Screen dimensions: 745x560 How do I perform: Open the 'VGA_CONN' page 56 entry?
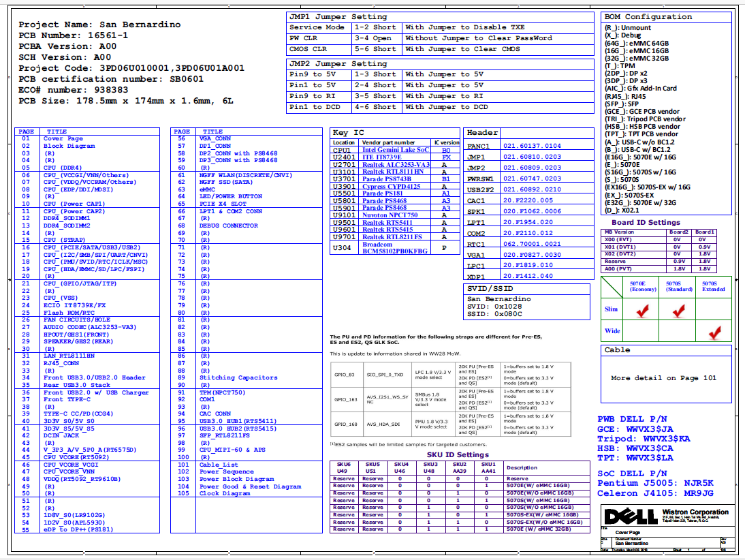pyautogui.click(x=215, y=138)
